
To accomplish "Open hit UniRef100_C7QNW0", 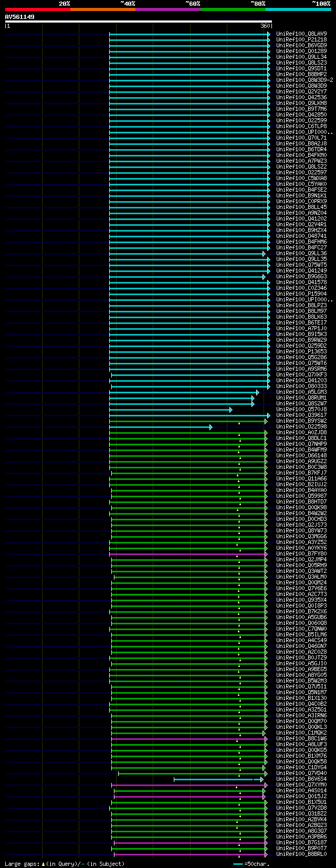I will [x=301, y=629].
